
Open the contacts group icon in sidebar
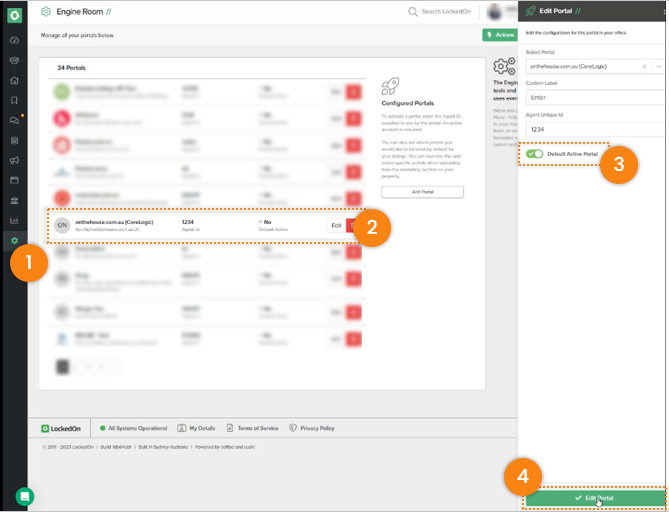click(14, 60)
